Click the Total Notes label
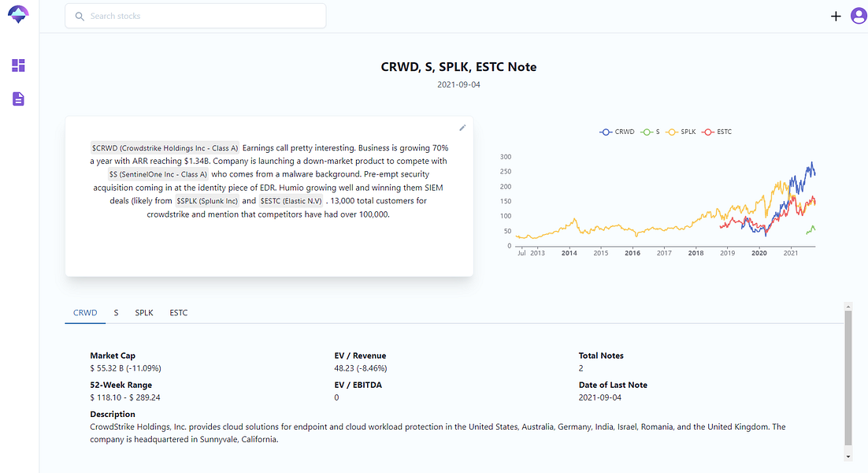Viewport: 868px width, 473px height. 601,356
